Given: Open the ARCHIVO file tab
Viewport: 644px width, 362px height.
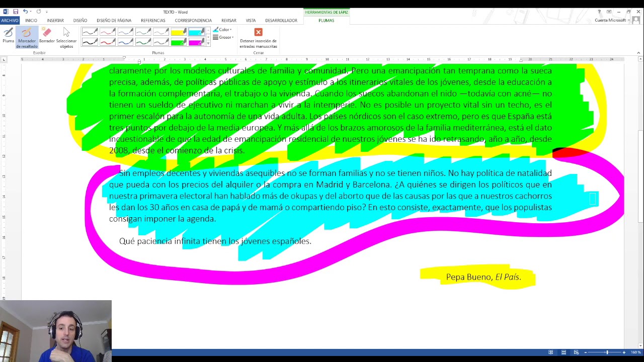Looking at the screenshot, I should (10, 21).
